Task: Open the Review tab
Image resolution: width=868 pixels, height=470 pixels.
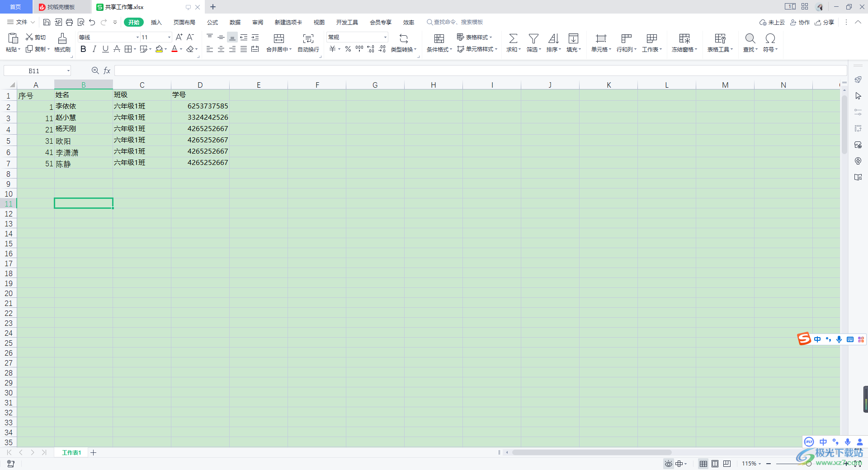Action: [258, 22]
